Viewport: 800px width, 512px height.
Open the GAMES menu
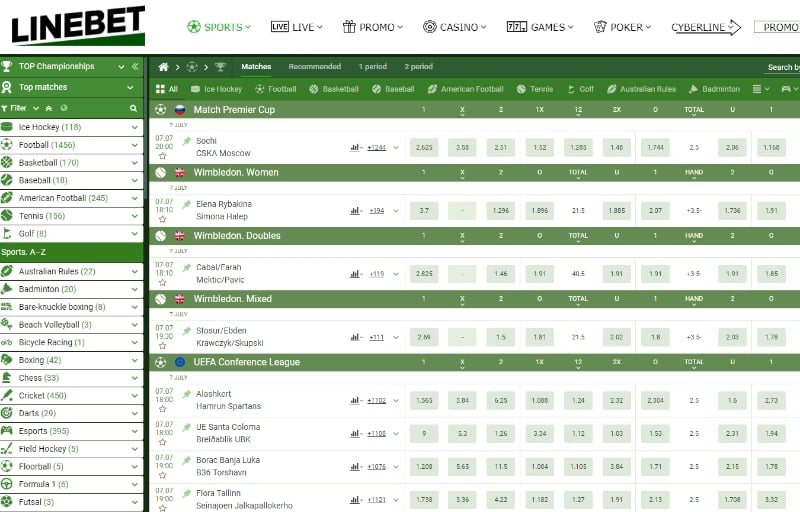pyautogui.click(x=540, y=27)
